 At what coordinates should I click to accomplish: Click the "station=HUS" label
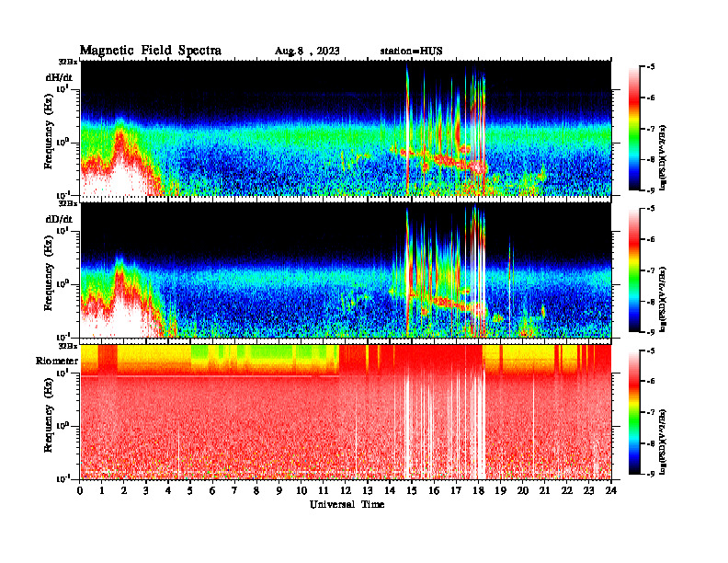(x=411, y=51)
